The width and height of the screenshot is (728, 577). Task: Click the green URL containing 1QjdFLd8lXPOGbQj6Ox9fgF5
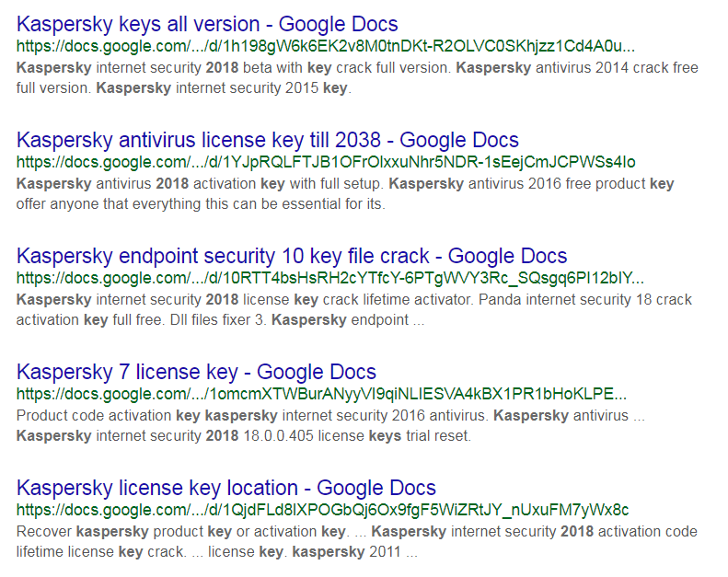click(323, 510)
